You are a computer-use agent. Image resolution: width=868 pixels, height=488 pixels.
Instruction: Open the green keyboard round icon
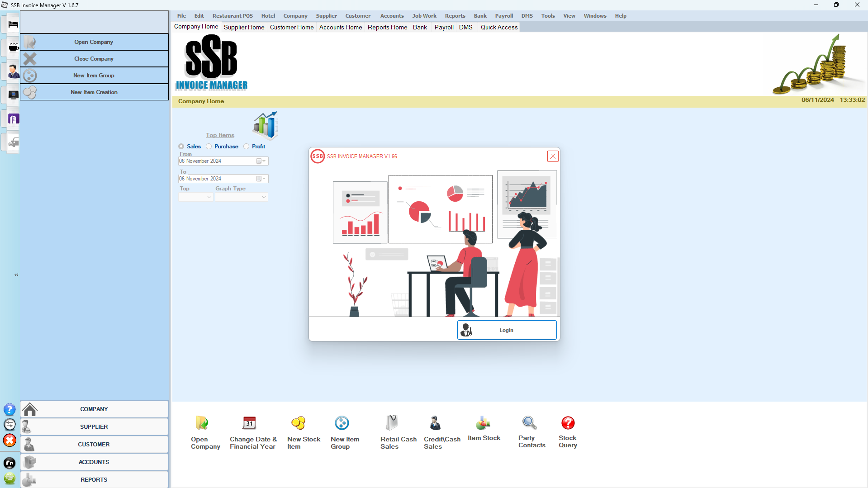[x=9, y=478]
